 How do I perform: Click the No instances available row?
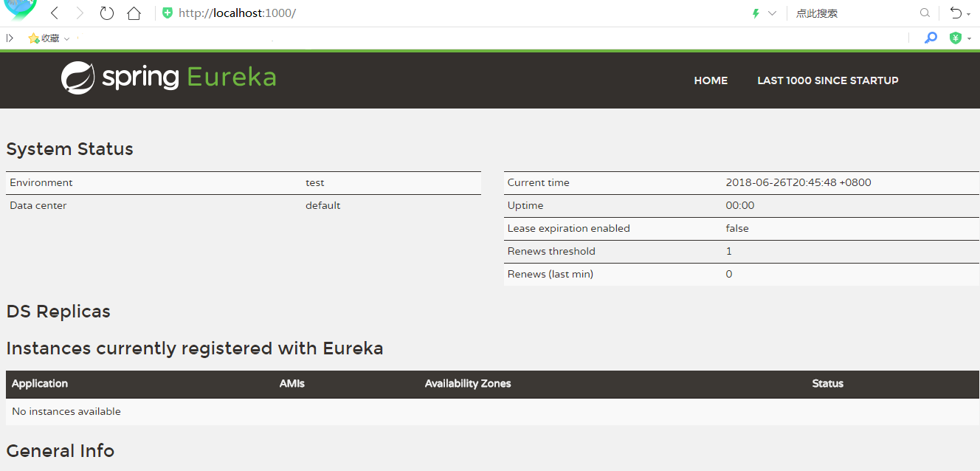pyautogui.click(x=492, y=411)
